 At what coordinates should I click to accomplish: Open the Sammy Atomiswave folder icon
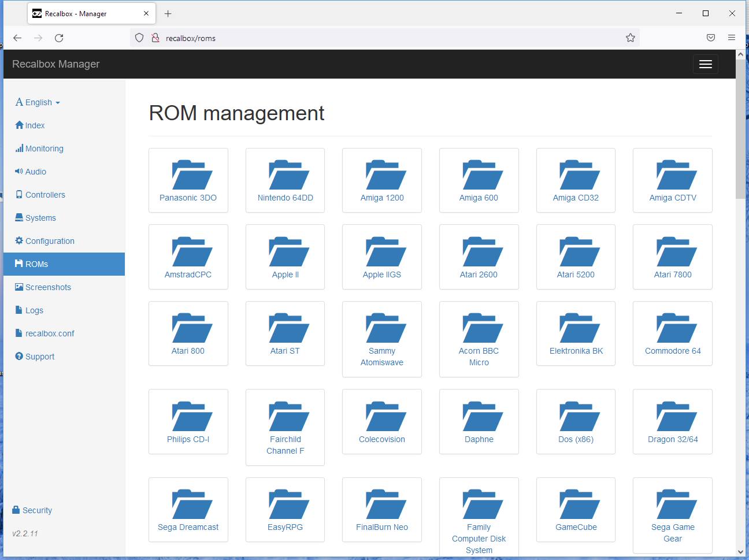coord(386,328)
